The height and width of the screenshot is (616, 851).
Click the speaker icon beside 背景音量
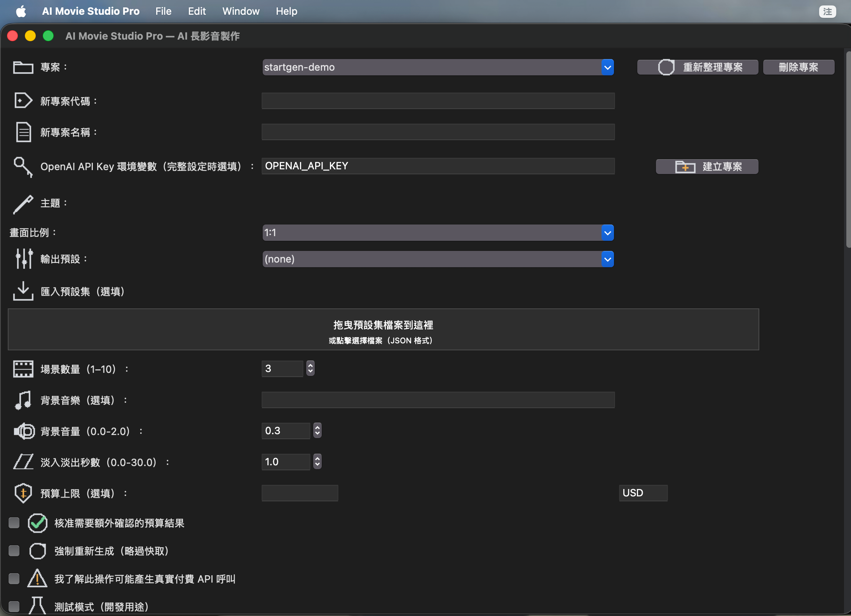click(x=24, y=431)
